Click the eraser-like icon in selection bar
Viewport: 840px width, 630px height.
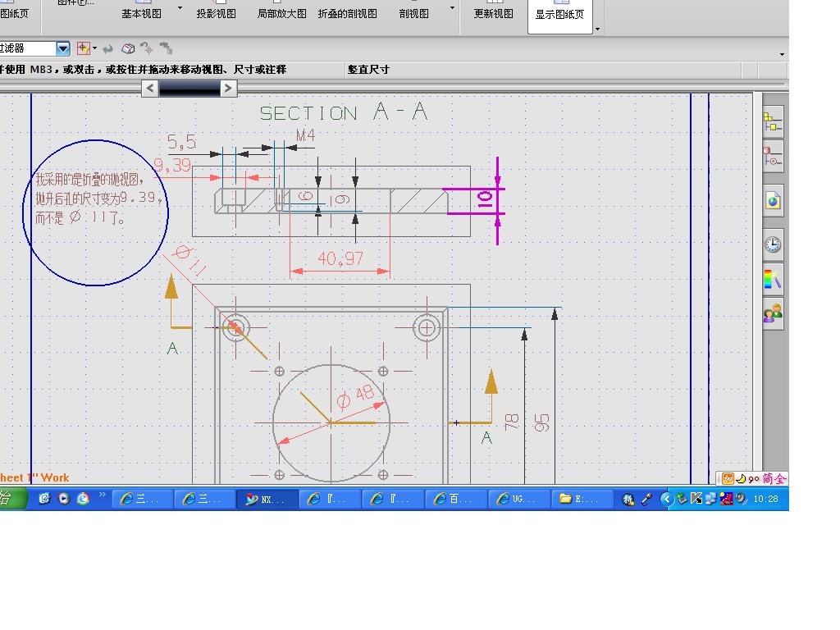[x=128, y=48]
